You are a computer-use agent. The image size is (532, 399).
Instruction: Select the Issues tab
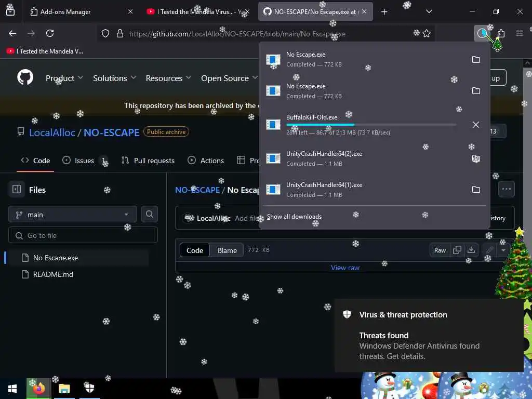point(84,161)
